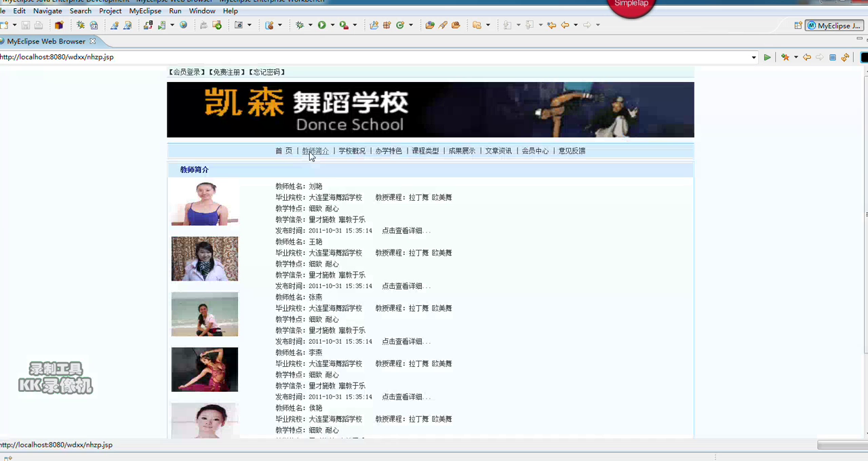This screenshot has height=461, width=868.
Task: Open the Edit menu
Action: [19, 11]
